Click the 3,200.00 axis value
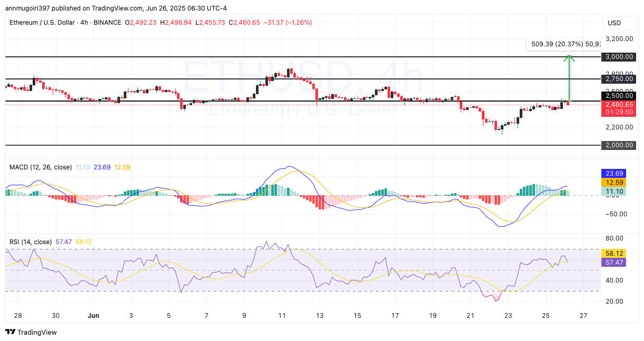 coord(618,39)
